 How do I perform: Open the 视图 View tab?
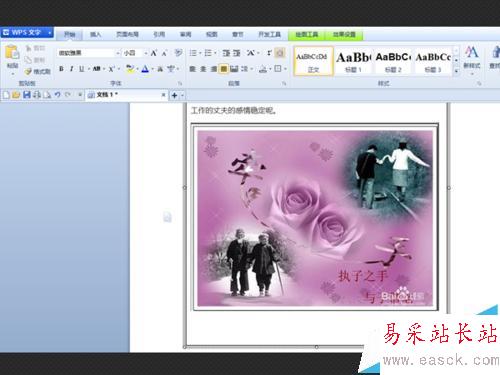(x=212, y=34)
